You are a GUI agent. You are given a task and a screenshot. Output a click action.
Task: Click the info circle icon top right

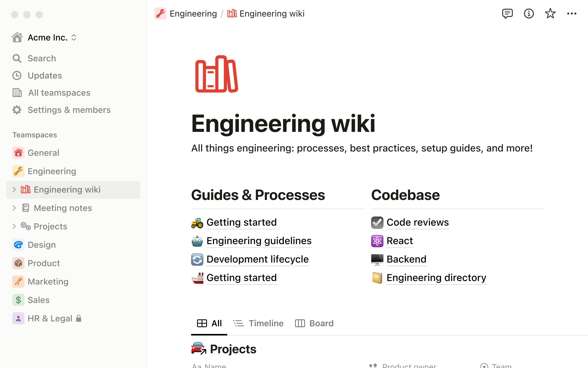[x=528, y=13]
